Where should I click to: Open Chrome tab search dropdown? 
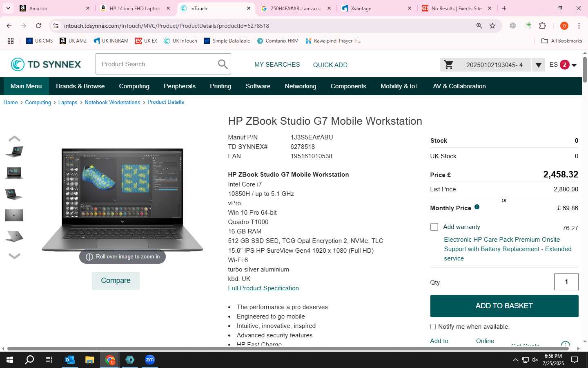click(8, 8)
